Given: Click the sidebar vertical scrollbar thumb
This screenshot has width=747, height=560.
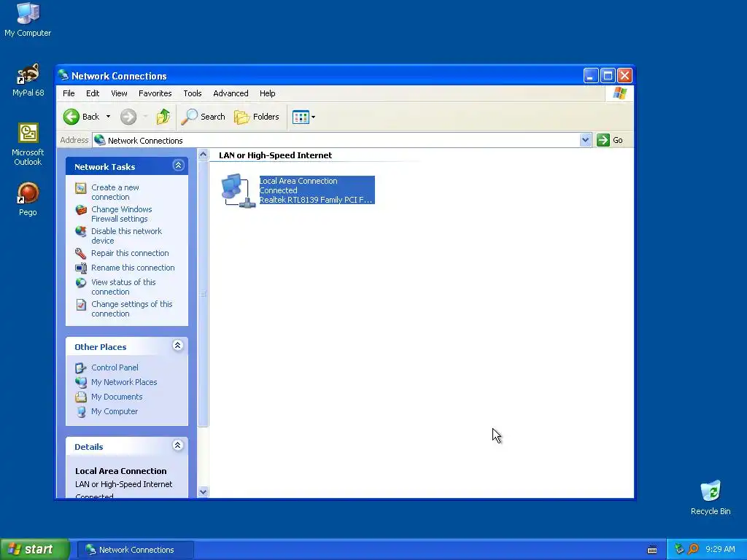Looking at the screenshot, I should (x=203, y=293).
